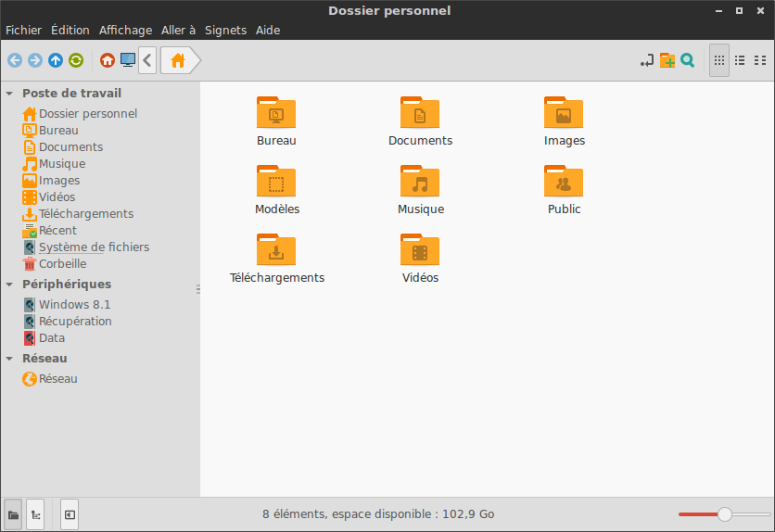775x532 pixels.
Task: Open the Bureau folder icon
Action: click(276, 113)
